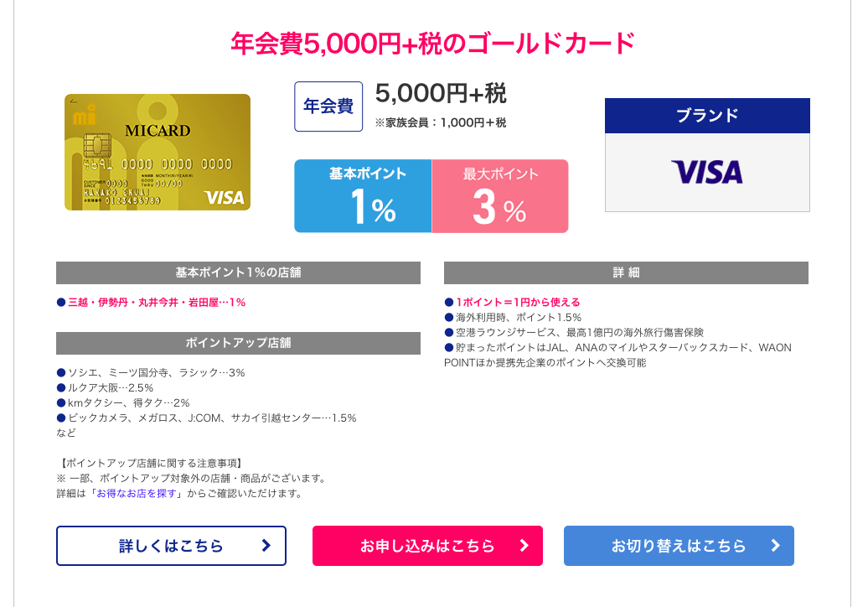Click the ブランド header bar

tap(707, 115)
